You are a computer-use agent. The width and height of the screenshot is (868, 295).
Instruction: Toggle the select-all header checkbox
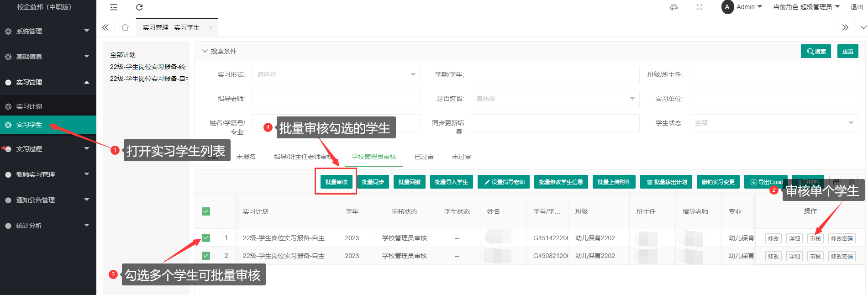206,211
